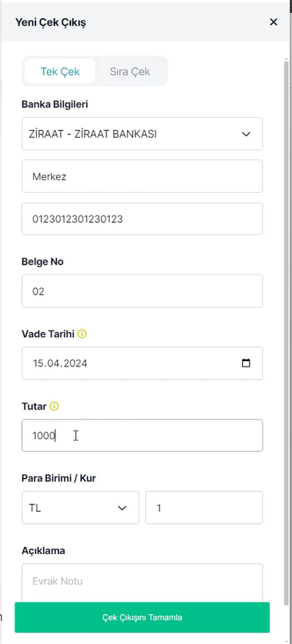
Task: Click the Çek Çıkışını Tamamla button
Action: click(x=142, y=618)
